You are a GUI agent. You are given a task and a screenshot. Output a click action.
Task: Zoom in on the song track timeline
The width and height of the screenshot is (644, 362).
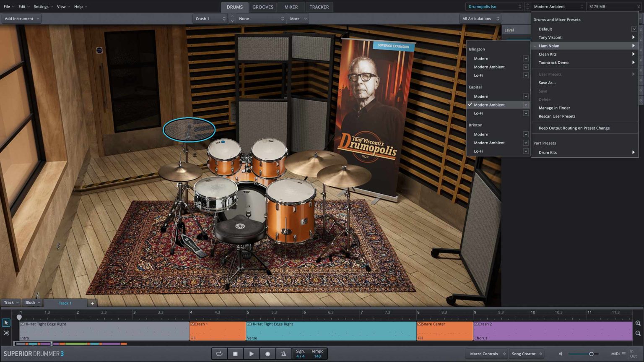(638, 323)
